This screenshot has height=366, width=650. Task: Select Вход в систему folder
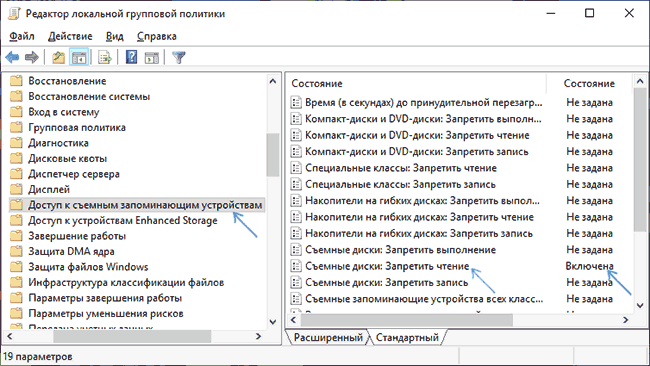coord(64,112)
